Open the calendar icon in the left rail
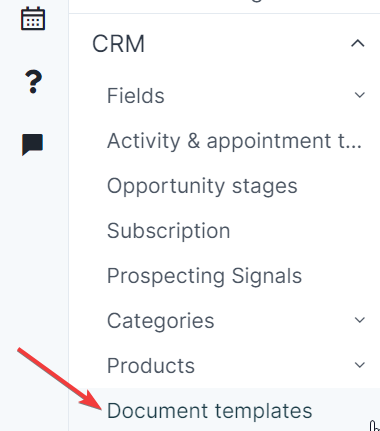 coord(33,19)
